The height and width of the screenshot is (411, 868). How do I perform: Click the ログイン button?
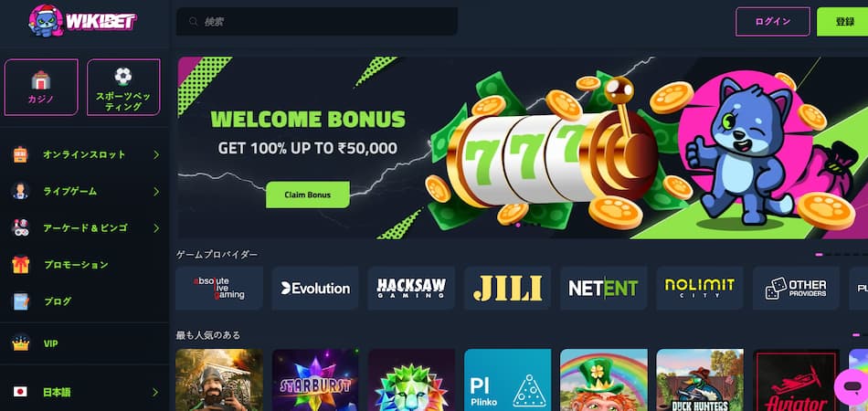click(773, 22)
